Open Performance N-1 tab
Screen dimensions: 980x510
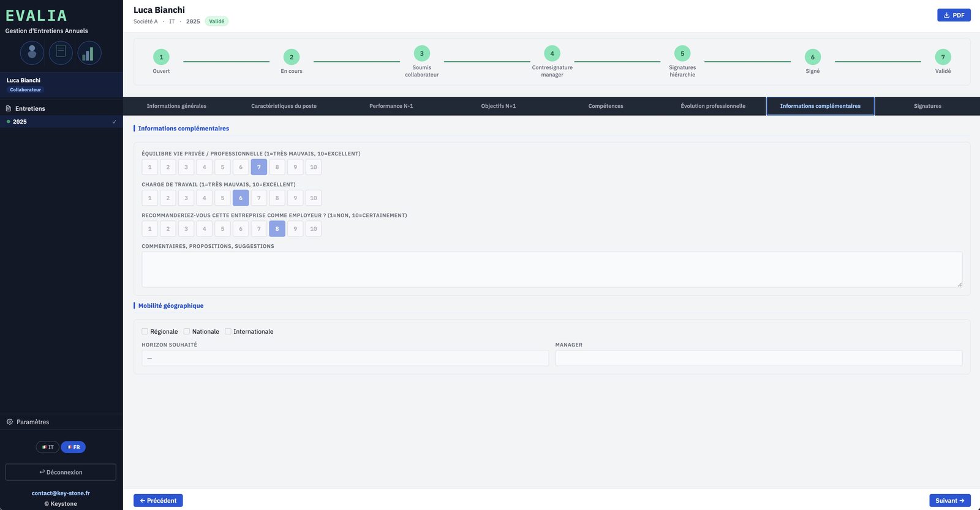pos(391,106)
